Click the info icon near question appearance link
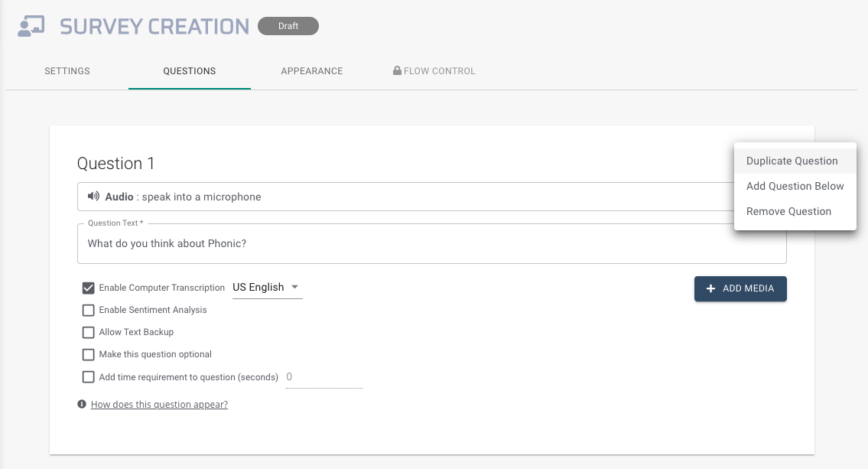This screenshot has height=469, width=868. click(x=82, y=403)
